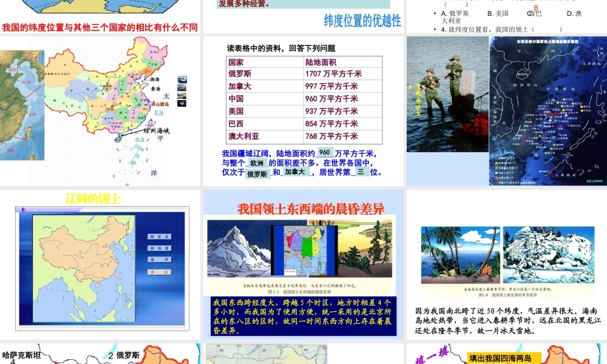Open the East Asia map inside the 辽阔的国土 slide
607x364 pixels.
[84, 269]
